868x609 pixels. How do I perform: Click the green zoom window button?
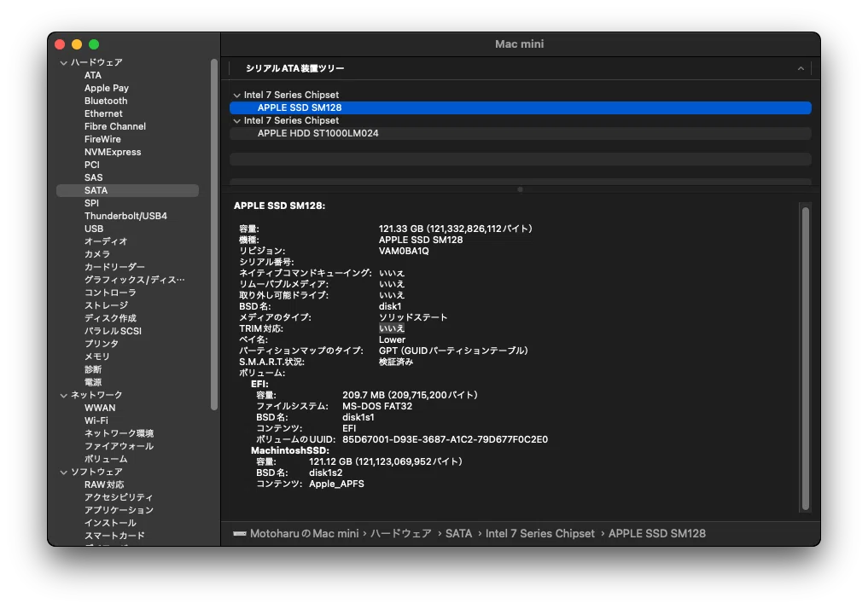click(94, 44)
